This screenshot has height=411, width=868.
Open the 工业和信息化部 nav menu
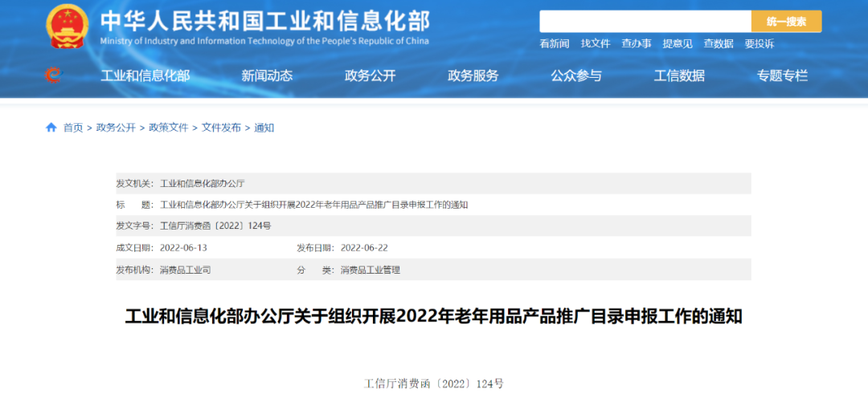tap(145, 76)
